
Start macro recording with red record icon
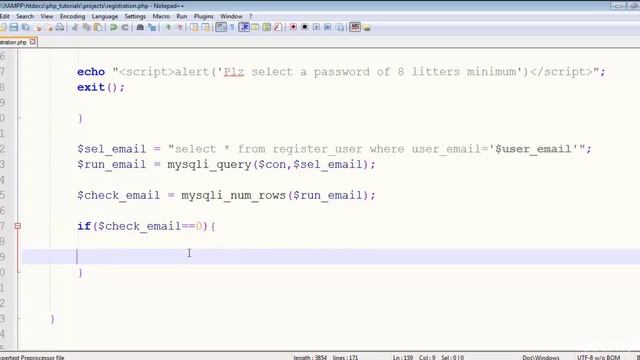(x=293, y=27)
